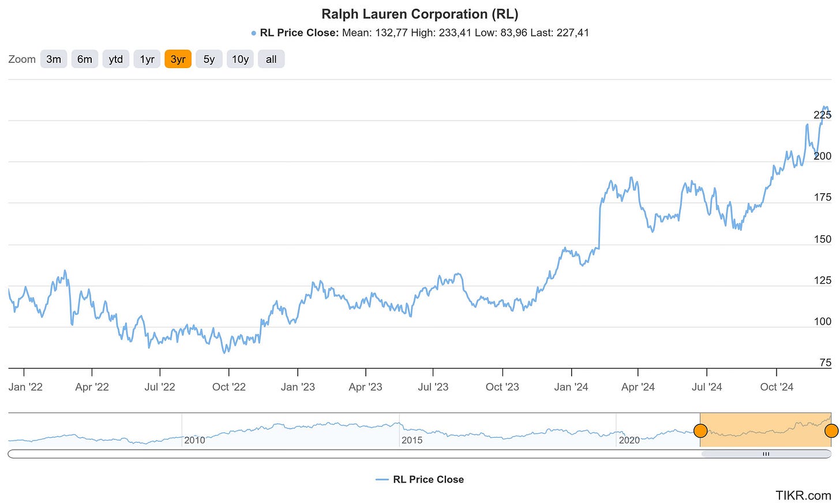Click the 'RL Price Close:' subtitle label

point(299,33)
